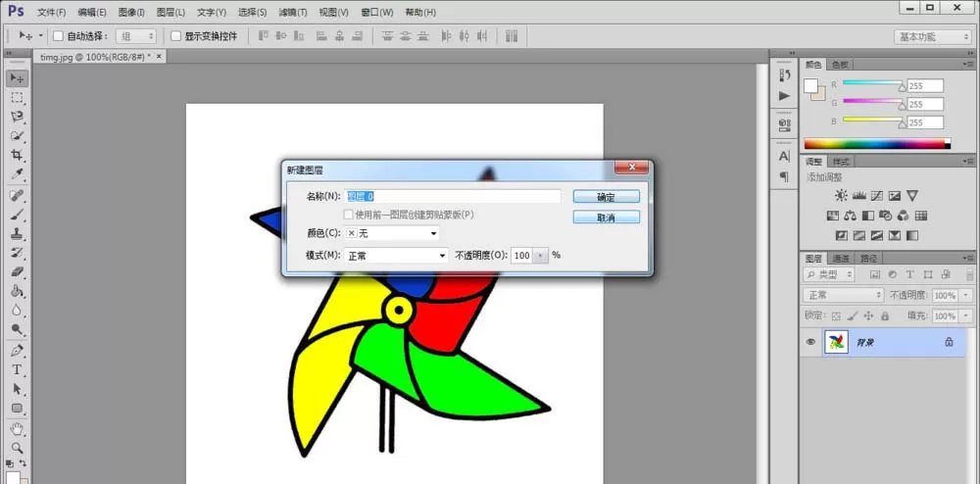Open the 基本功能 workspace dropdown
Viewport: 980px width, 484px height.
tap(932, 37)
